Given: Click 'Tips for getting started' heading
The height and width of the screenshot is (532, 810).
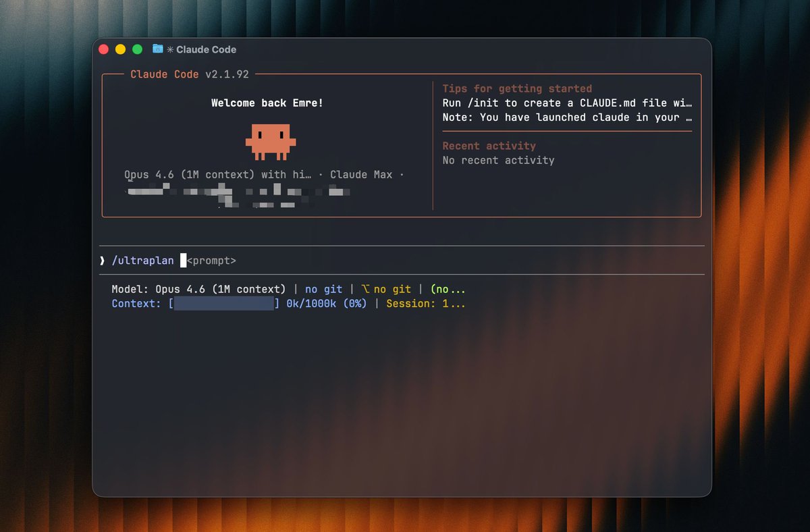Looking at the screenshot, I should pyautogui.click(x=517, y=88).
